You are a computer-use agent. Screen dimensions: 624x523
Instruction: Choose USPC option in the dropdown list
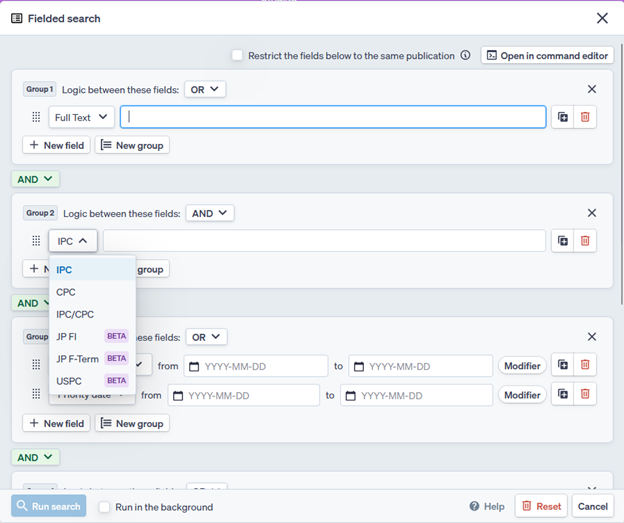point(69,381)
